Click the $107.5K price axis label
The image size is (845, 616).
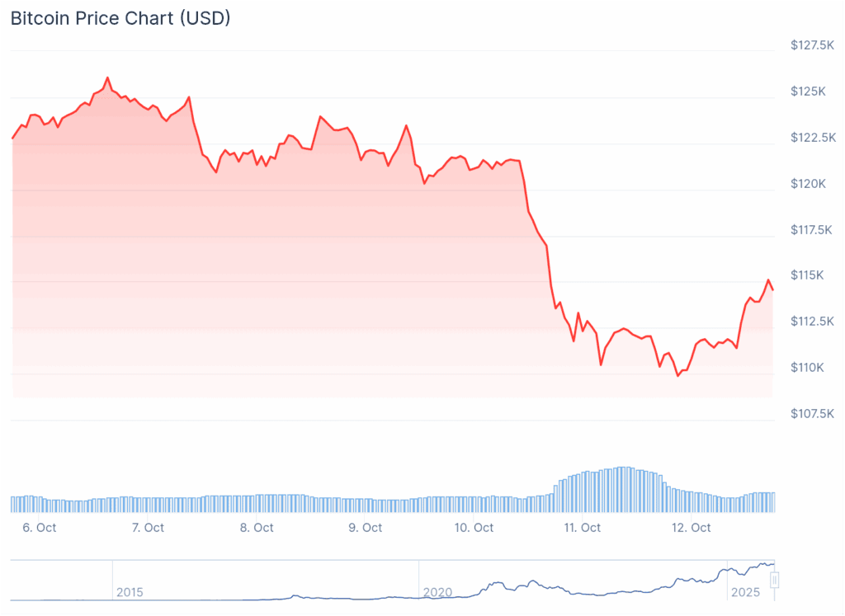coord(812,413)
